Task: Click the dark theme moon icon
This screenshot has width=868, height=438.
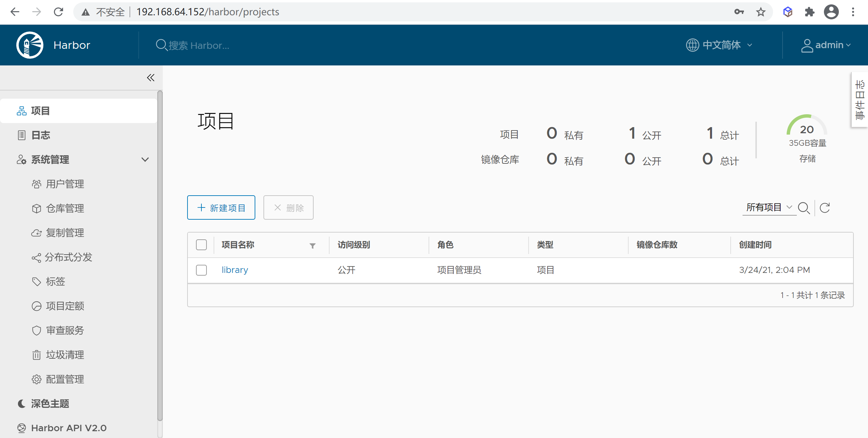Action: point(22,404)
